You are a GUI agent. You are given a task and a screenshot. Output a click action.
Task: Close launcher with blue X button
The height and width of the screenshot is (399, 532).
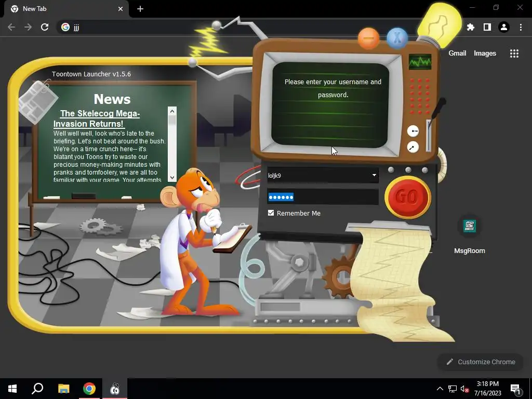(397, 38)
